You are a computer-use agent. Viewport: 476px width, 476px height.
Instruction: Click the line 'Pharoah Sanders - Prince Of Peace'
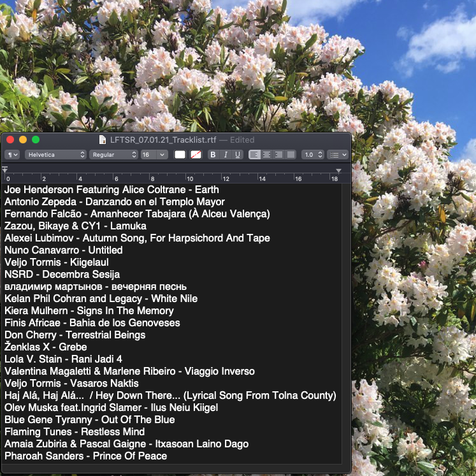click(x=85, y=456)
